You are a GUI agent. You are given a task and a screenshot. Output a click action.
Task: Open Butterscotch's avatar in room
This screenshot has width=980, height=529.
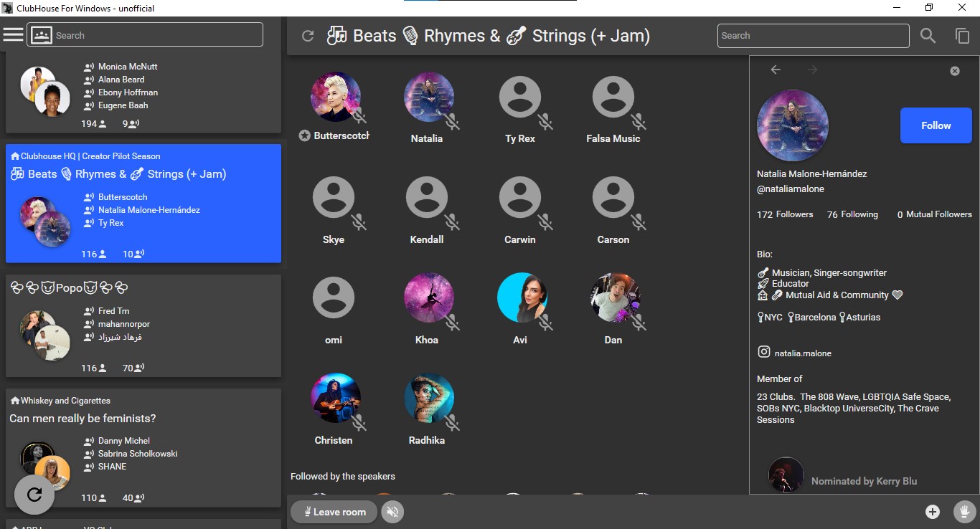335,97
